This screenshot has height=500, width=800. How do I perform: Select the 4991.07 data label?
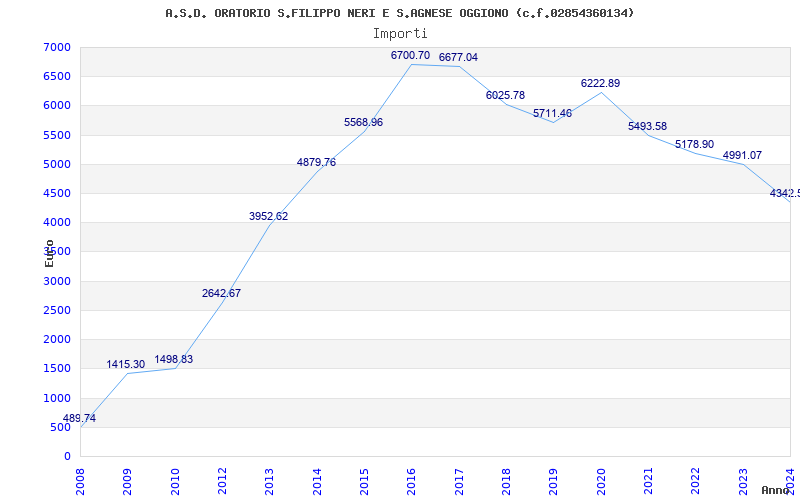pyautogui.click(x=742, y=155)
